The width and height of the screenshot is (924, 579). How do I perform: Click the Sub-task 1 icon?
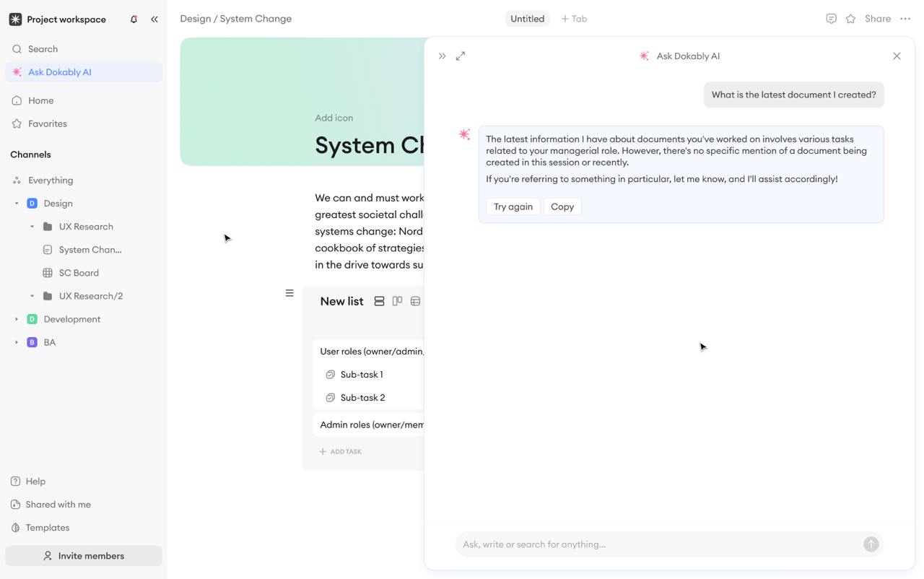point(330,375)
